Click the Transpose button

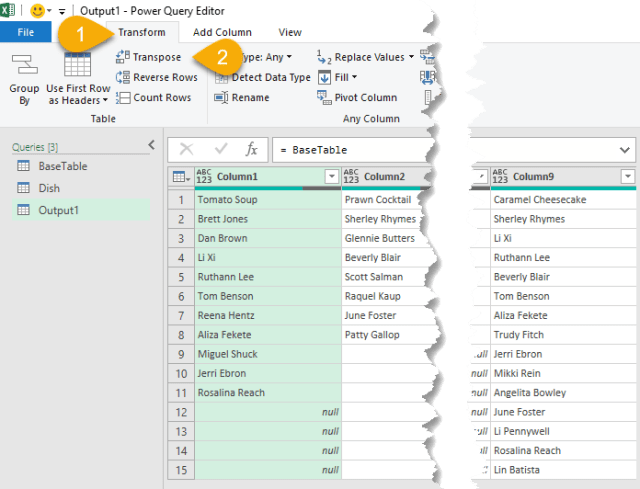(149, 57)
